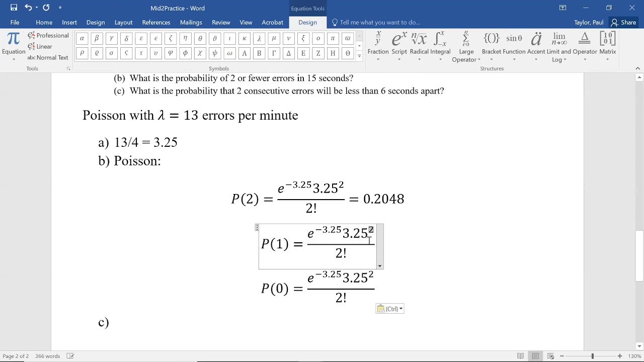Insert the sigma symbol
This screenshot has height=362, width=644.
coord(111,53)
